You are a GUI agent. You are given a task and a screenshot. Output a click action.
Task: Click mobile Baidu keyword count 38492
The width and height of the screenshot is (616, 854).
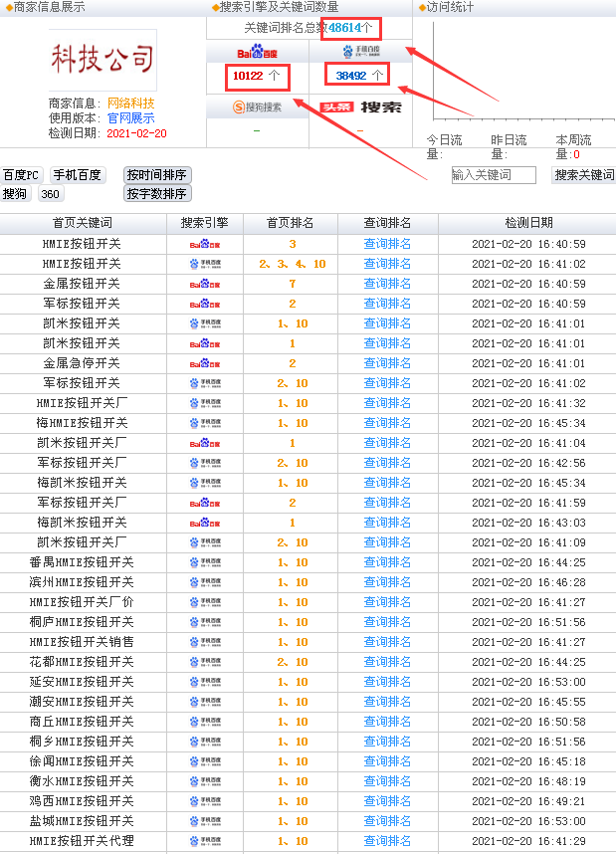tap(350, 76)
